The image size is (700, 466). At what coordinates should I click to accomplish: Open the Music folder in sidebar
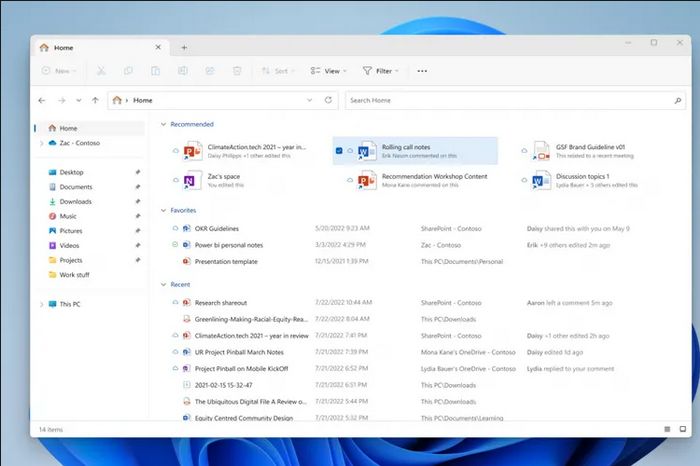(68, 216)
